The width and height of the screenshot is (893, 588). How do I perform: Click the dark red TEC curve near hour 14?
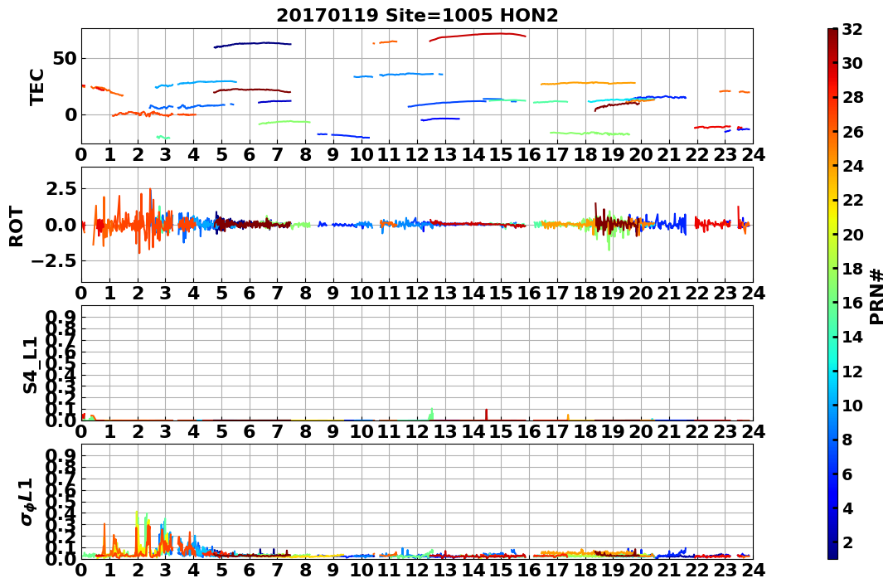[x=478, y=36]
